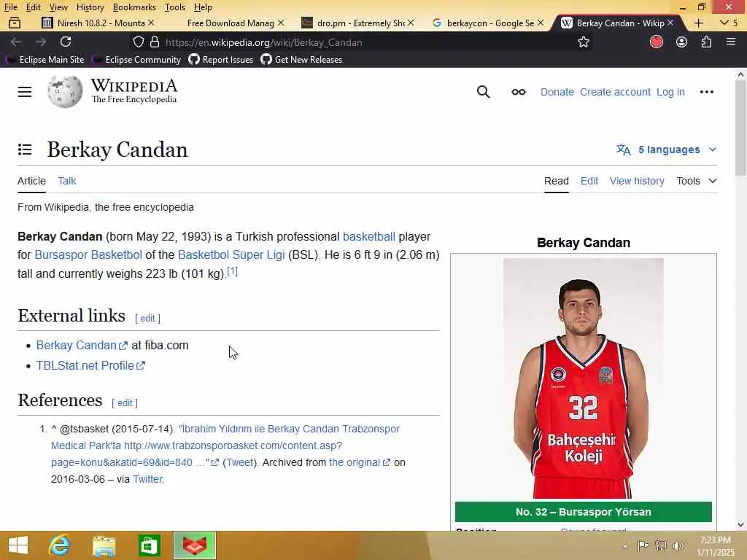Open the Report Issues bookmark
The image size is (747, 560).
[x=221, y=60]
